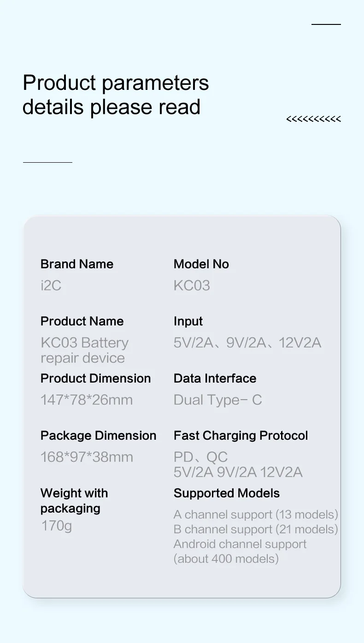Select the Model No label

pyautogui.click(x=201, y=264)
